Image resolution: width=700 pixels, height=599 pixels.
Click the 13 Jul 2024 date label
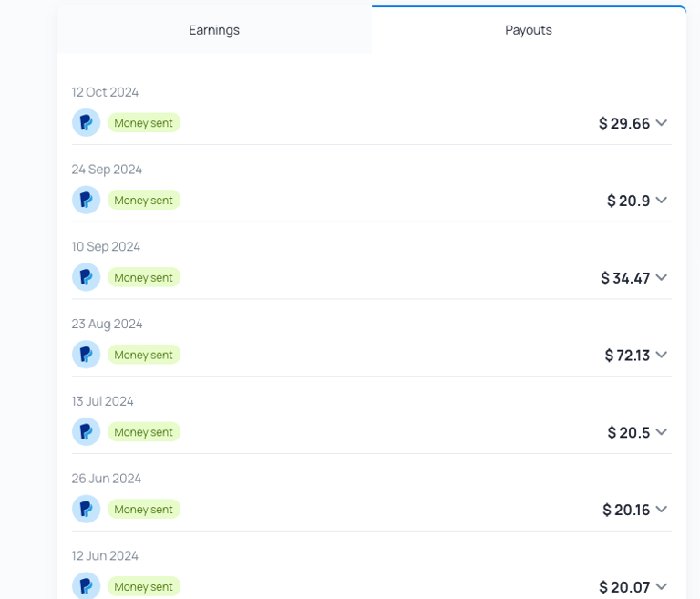(x=103, y=401)
